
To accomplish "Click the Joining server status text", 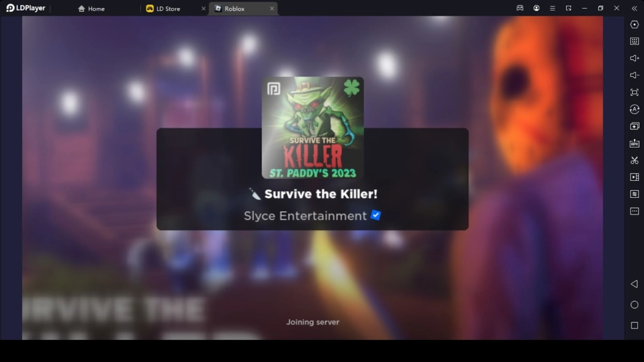I will click(313, 322).
